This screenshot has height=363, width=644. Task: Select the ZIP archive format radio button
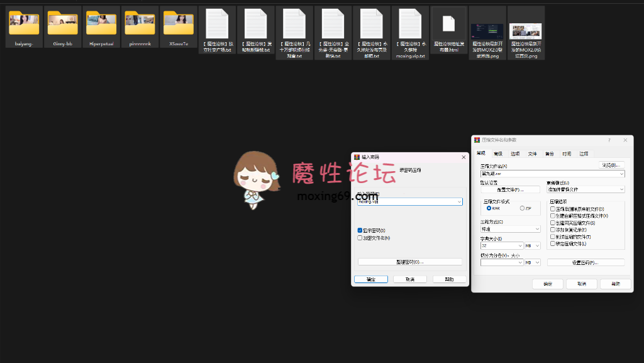[523, 208]
